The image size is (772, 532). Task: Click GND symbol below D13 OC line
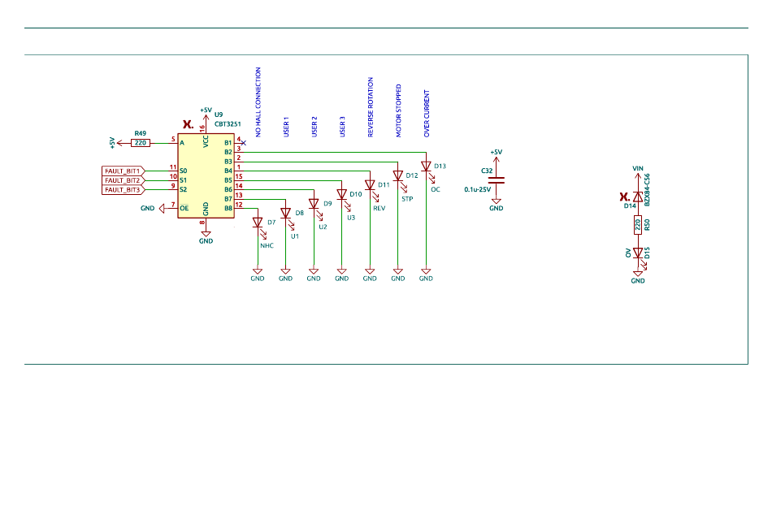[426, 275]
